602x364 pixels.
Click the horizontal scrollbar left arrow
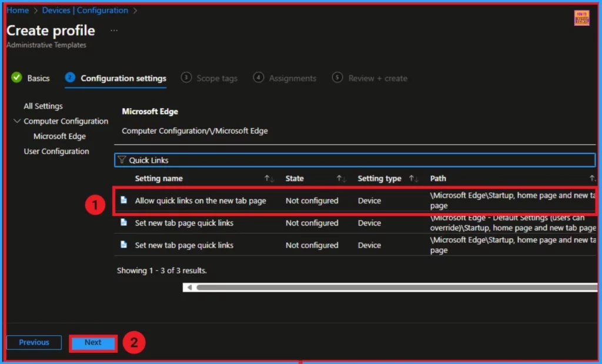point(189,287)
